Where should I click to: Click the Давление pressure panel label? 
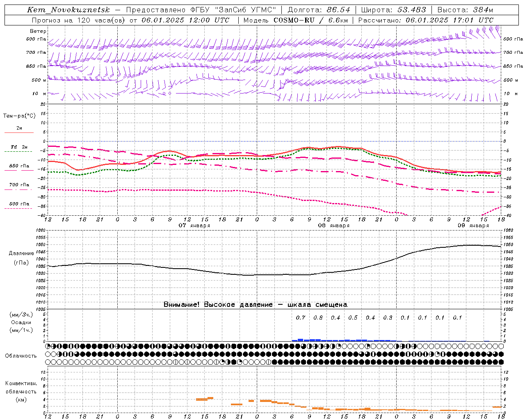coord(21,253)
